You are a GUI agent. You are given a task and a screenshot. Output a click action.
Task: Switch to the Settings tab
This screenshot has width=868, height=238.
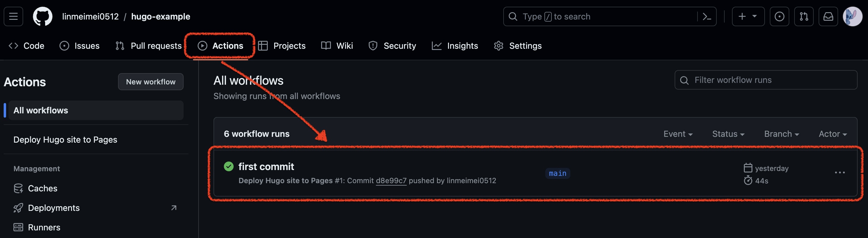(518, 46)
